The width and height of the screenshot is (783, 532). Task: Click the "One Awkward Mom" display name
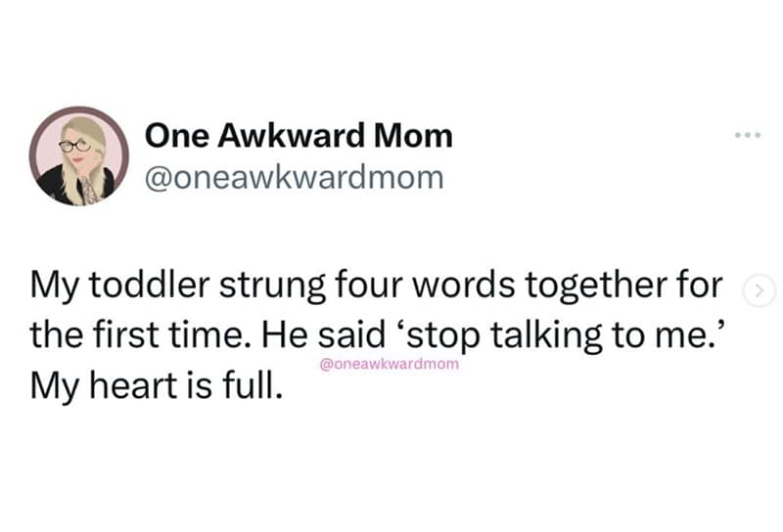299,136
